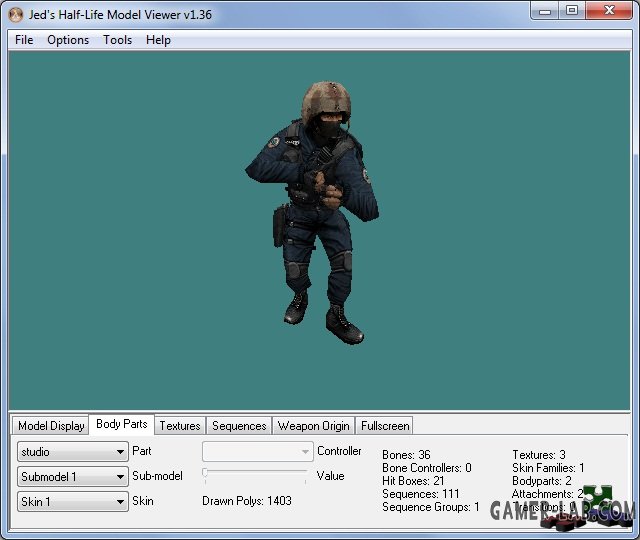Maximize the Model Viewer window
Image resolution: width=640 pixels, height=540 pixels.
(572, 11)
